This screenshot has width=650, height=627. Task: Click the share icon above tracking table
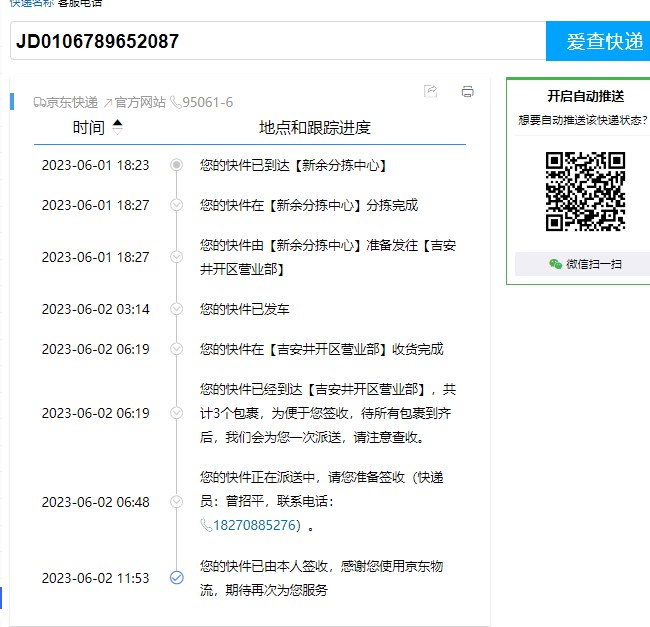click(430, 91)
